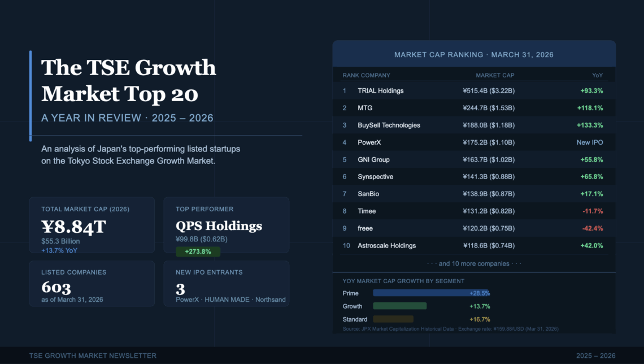Click the New IPO Entrants card
The height and width of the screenshot is (364, 644).
click(226, 284)
